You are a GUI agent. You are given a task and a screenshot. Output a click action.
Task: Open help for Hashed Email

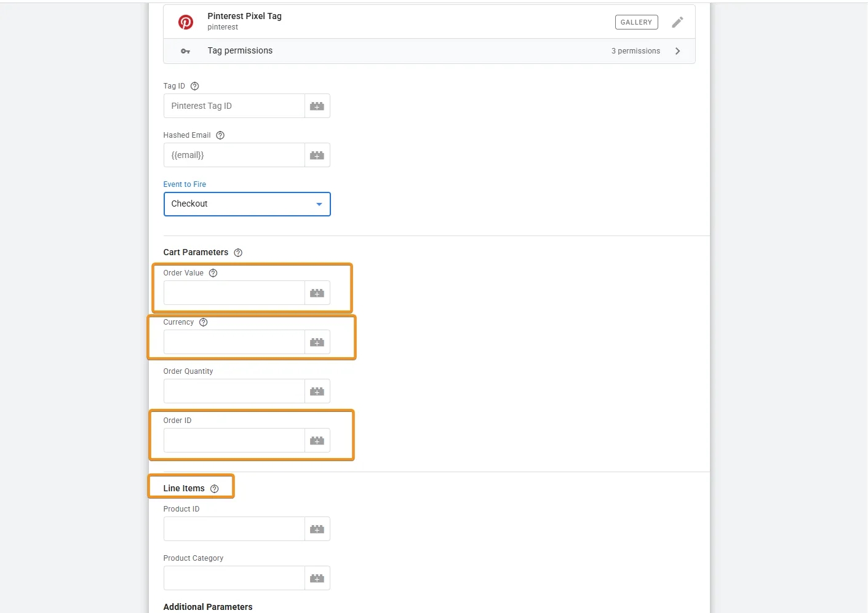click(x=220, y=135)
